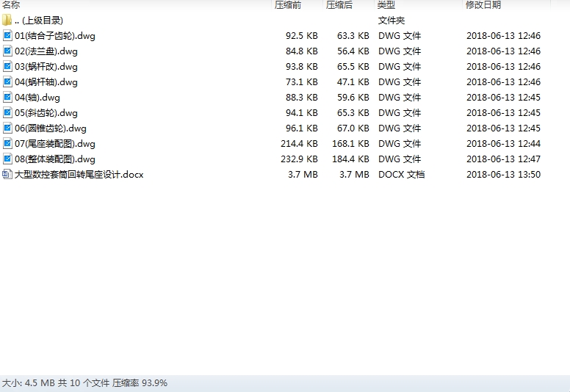
Task: Click the 94.1 KB original size cell
Action: [x=302, y=113]
